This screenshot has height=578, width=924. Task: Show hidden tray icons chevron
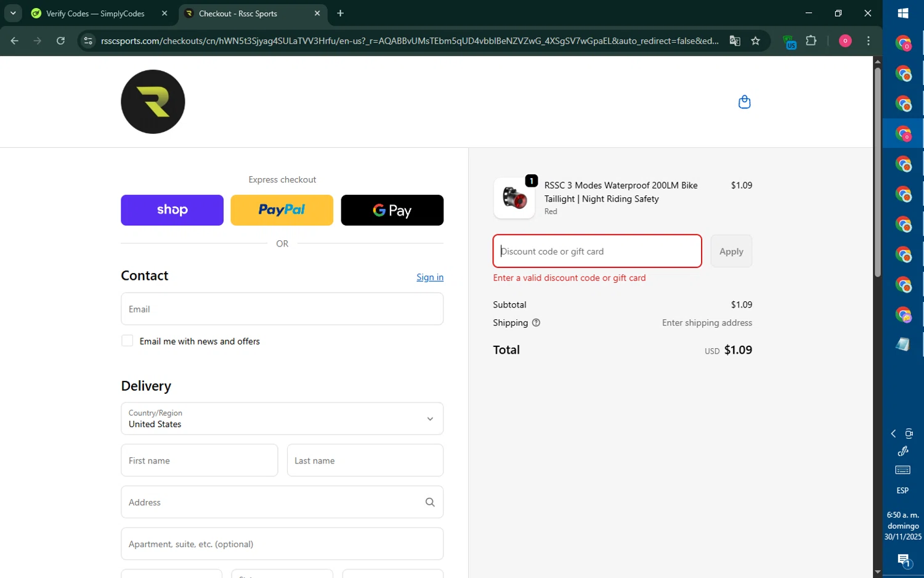point(893,434)
